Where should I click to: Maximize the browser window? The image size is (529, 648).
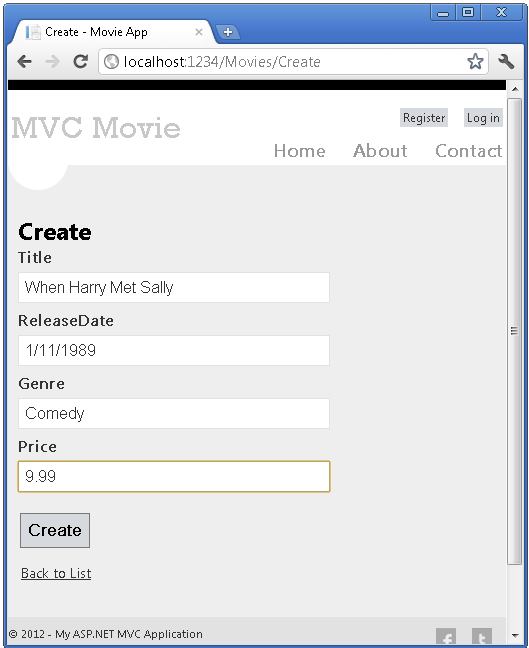coord(468,12)
